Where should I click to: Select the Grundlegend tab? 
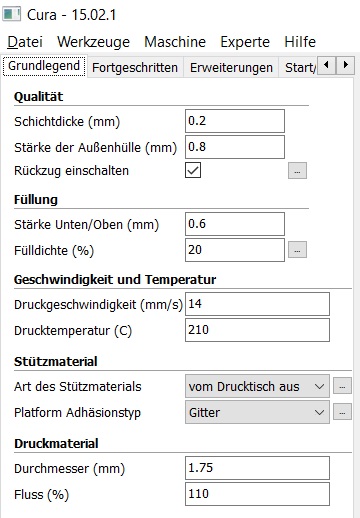[44, 66]
